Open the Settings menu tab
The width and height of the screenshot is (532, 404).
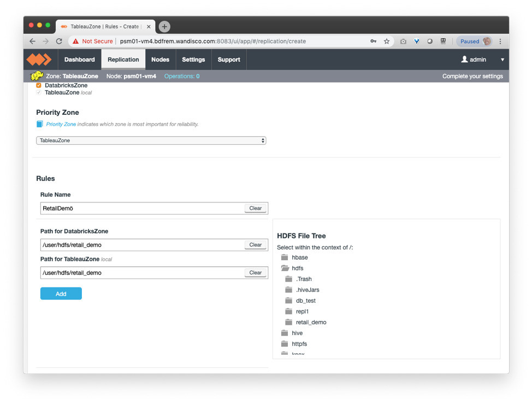193,60
